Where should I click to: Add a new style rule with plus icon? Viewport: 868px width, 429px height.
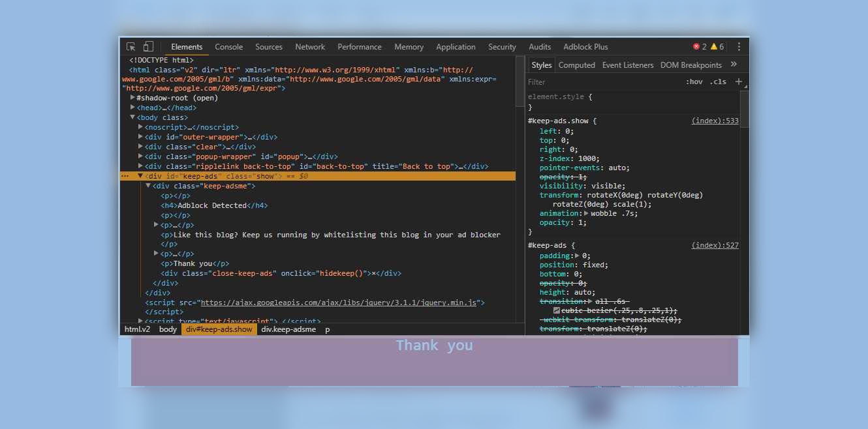tap(739, 81)
